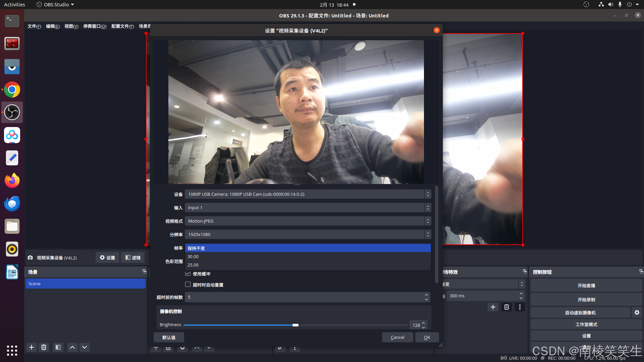This screenshot has width=644, height=362.
Task: Delete transition with trash icon
Action: 506,307
